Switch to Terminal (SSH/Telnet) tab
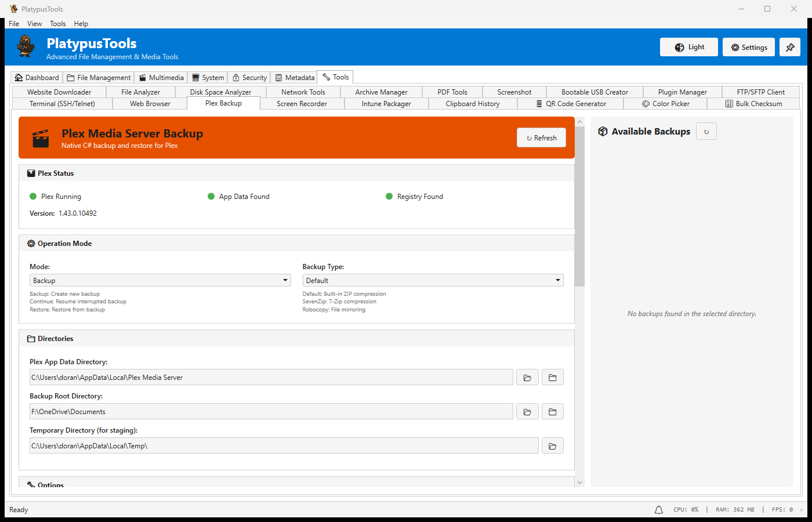Screen dimensions: 812x522 click(62, 104)
